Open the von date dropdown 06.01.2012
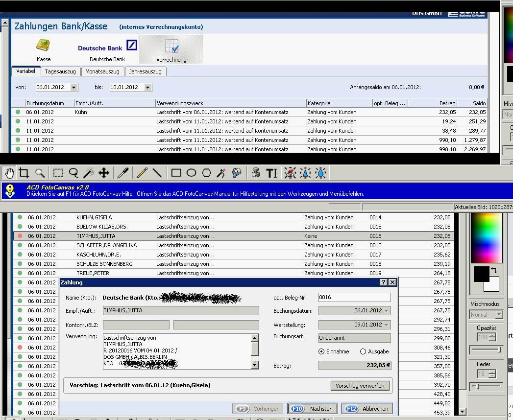 tap(74, 87)
